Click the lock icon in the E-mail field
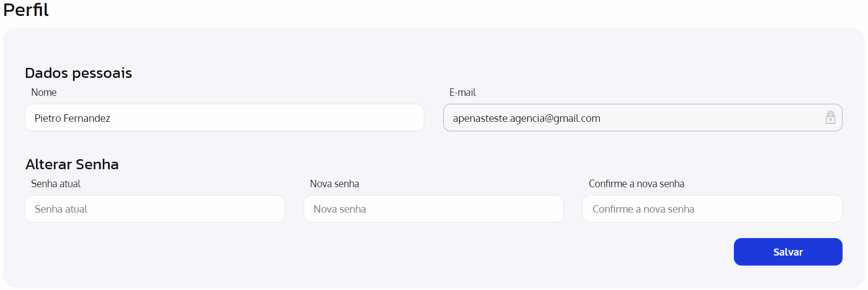Viewport: 868px width, 290px height. [830, 118]
